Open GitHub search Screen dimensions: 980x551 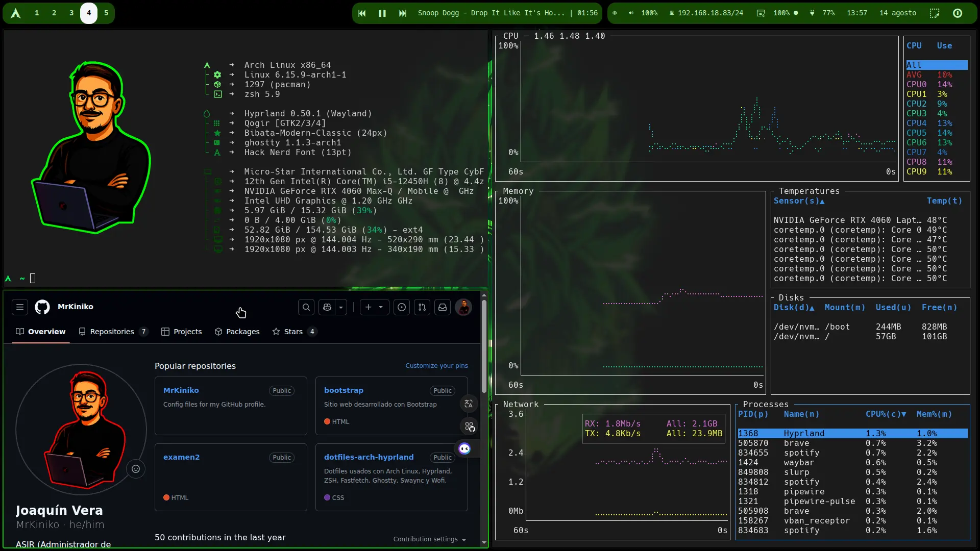coord(306,307)
